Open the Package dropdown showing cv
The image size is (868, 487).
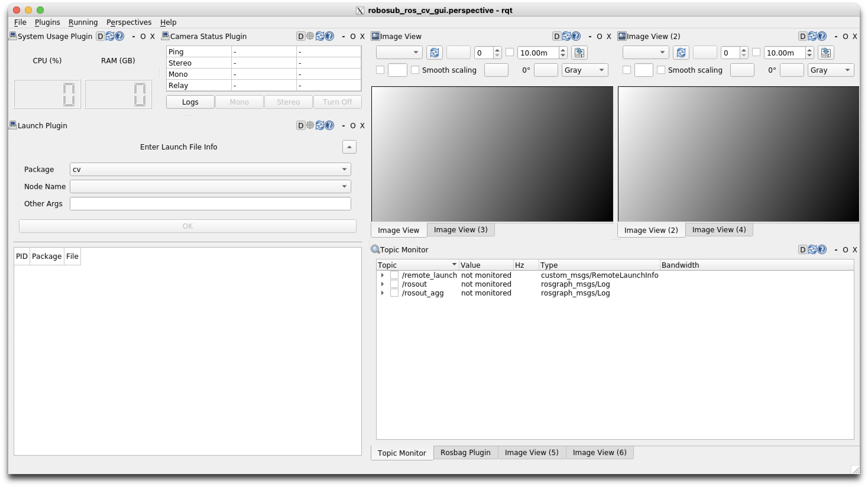(210, 169)
